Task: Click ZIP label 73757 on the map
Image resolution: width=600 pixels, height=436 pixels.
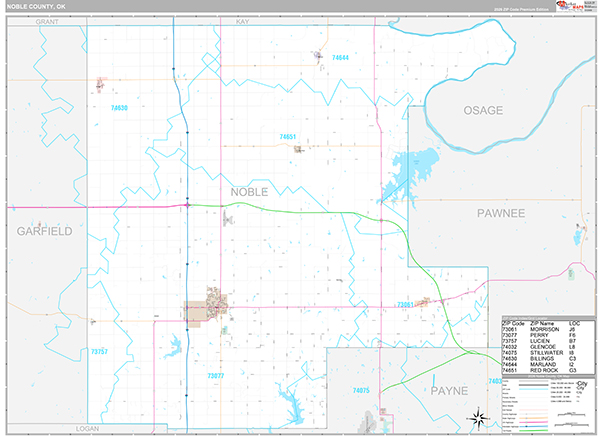Action: (x=99, y=352)
